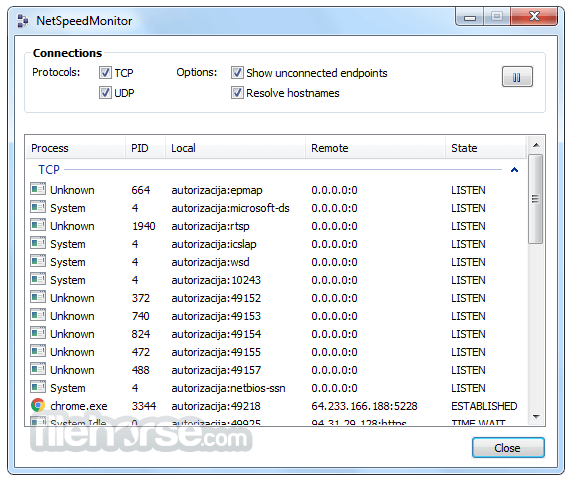This screenshot has width=573, height=482.
Task: Click the TCP group header label
Action: click(49, 170)
